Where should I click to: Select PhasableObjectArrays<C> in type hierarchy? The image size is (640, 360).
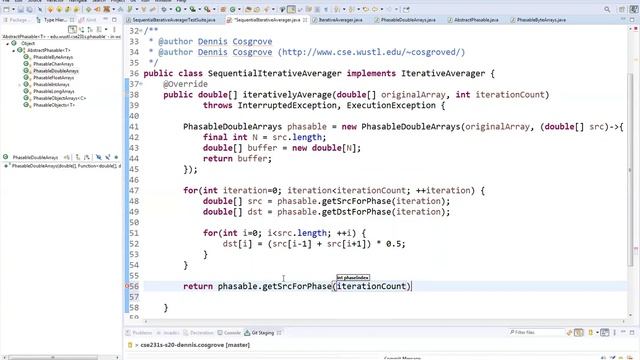click(55, 98)
